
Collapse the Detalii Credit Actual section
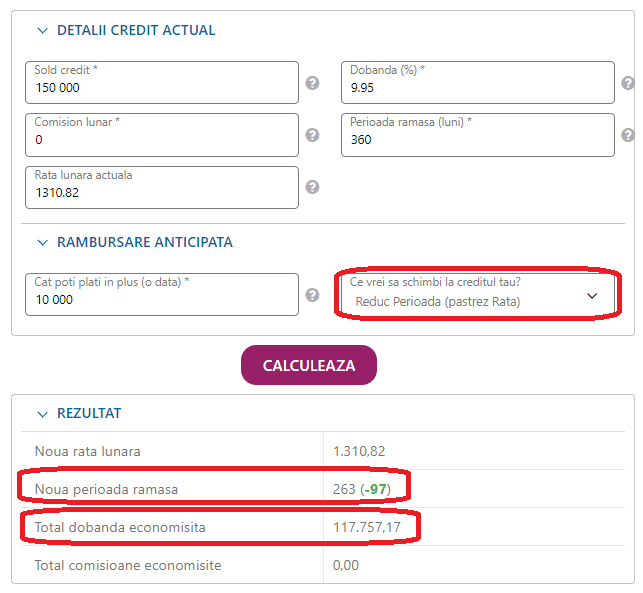pyautogui.click(x=42, y=30)
